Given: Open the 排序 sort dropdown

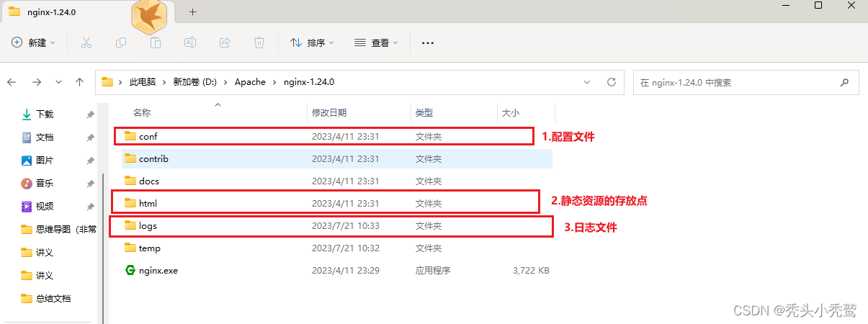Looking at the screenshot, I should 312,43.
